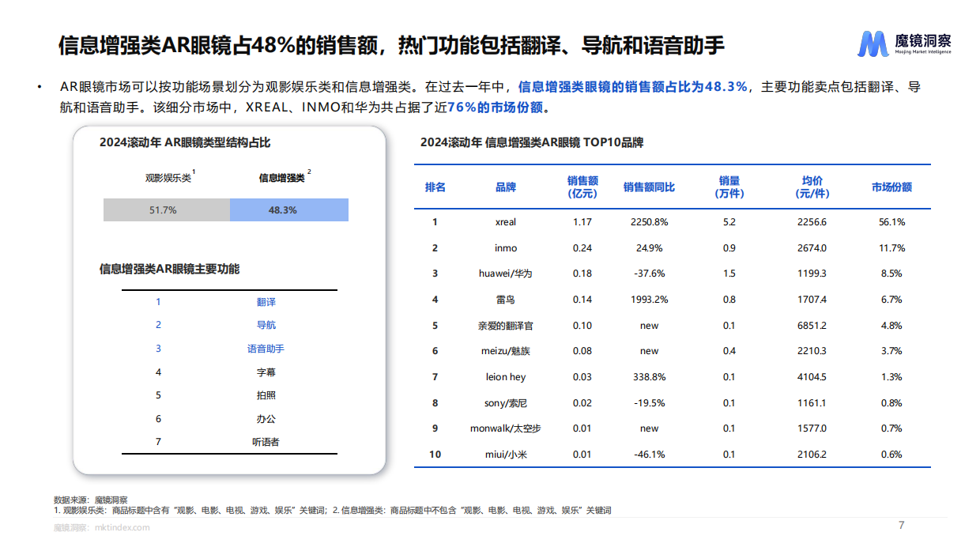
Task: Click 雷鸟's growth value 1993.2%
Action: click(x=649, y=300)
